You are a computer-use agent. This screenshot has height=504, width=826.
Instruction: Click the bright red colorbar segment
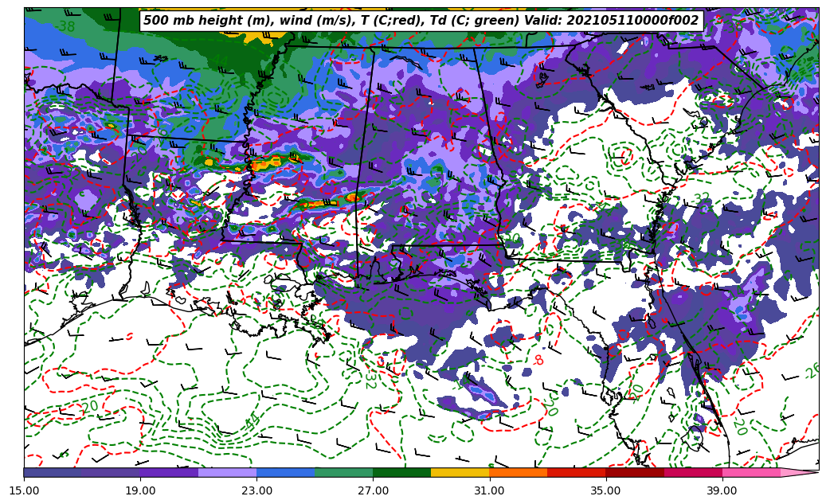[576, 473]
